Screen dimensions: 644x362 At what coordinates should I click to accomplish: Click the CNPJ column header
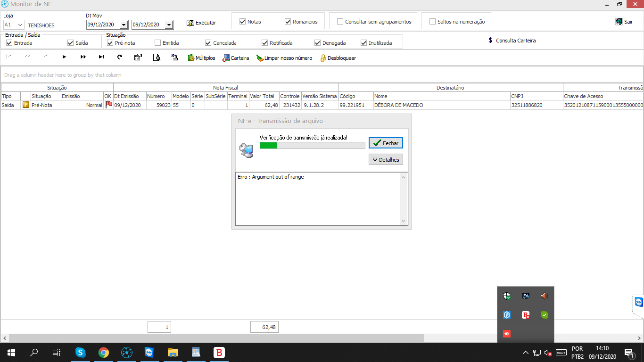[x=537, y=96]
